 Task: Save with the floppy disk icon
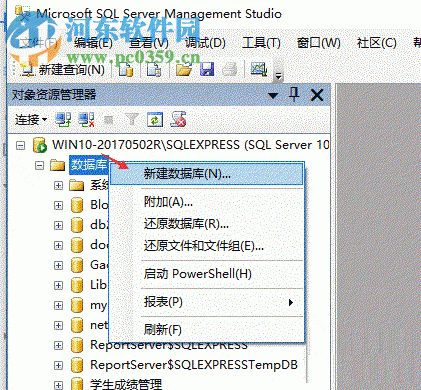click(x=207, y=70)
